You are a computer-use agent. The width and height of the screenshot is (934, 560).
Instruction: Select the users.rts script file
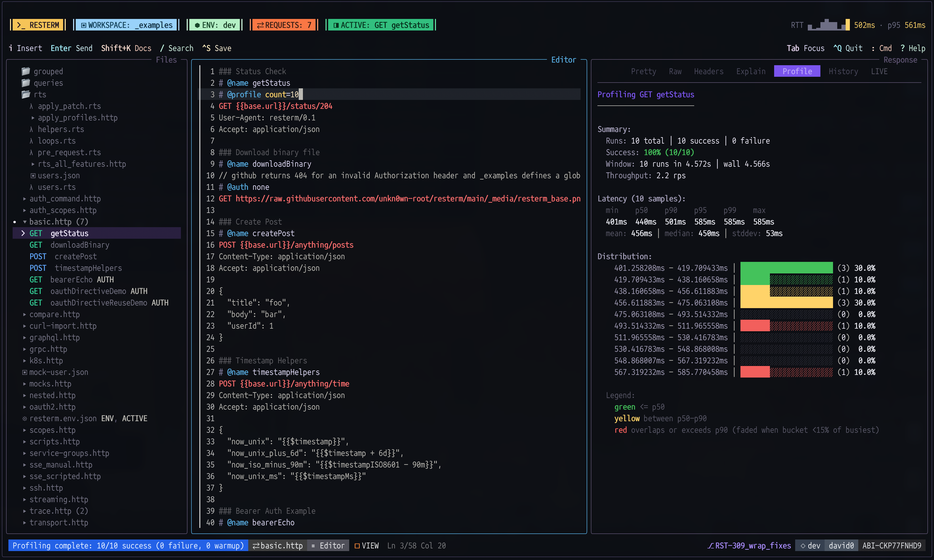53,187
